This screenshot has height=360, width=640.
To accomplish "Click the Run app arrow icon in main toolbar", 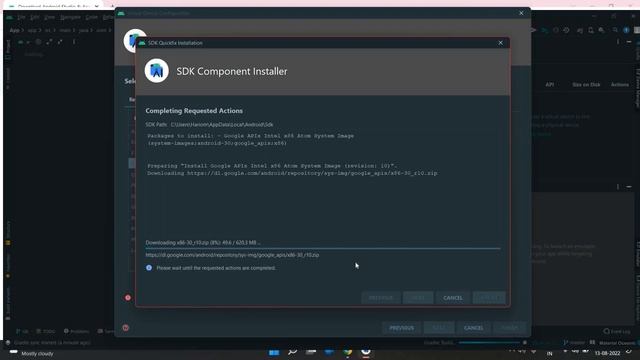I will click(533, 30).
